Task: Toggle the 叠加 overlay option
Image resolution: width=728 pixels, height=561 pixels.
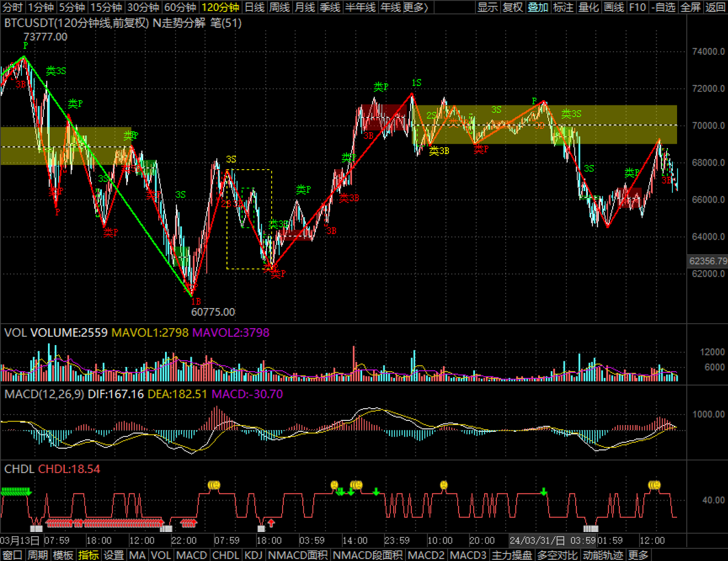Action: [x=538, y=7]
